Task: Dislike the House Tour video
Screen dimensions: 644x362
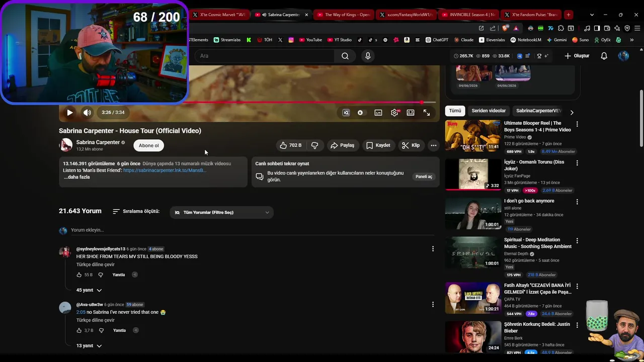Action: pyautogui.click(x=315, y=145)
